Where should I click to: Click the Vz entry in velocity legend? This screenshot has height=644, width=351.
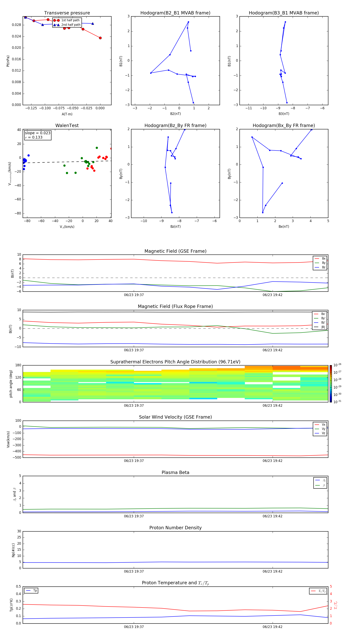[x=320, y=433]
